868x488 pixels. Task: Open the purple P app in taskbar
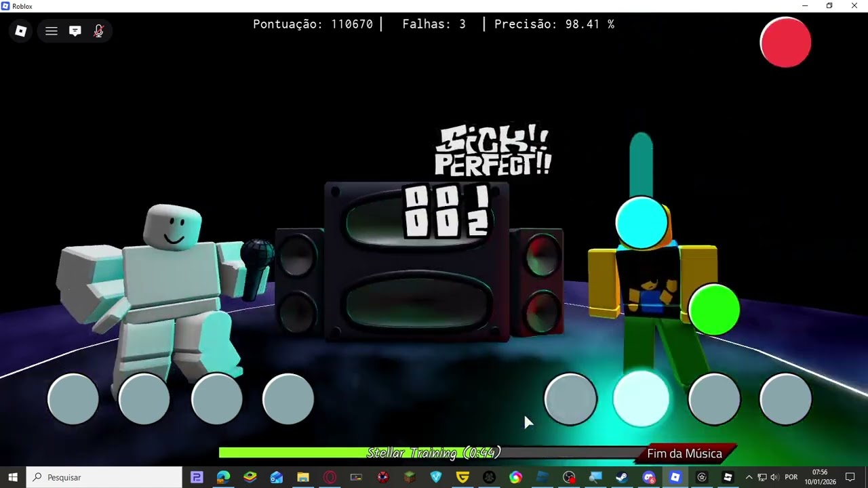[x=197, y=477]
